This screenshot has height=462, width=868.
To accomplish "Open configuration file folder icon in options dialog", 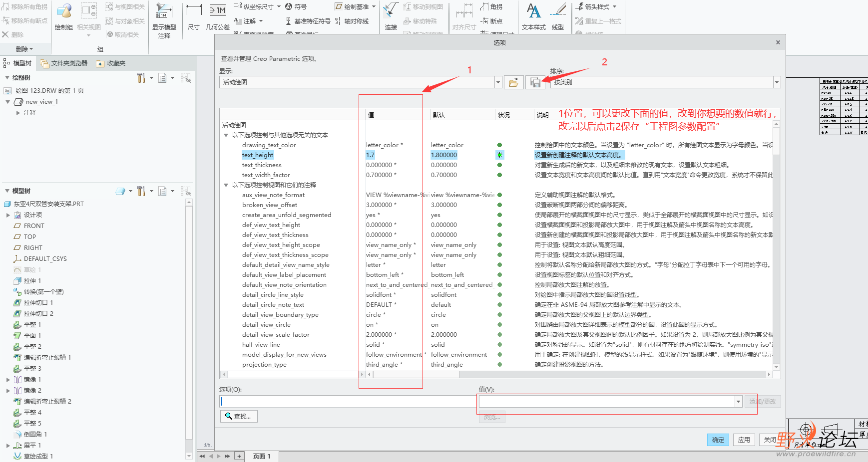I will coord(513,82).
